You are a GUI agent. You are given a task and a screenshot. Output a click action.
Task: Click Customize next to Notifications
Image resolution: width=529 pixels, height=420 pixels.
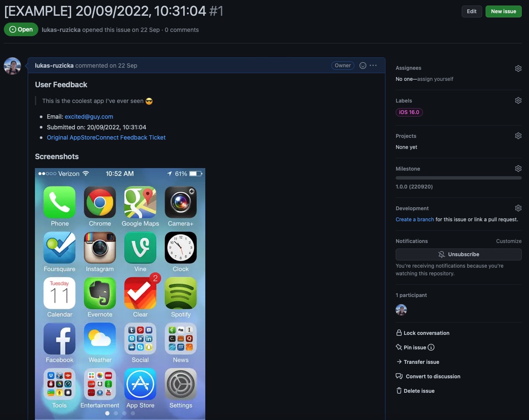509,241
